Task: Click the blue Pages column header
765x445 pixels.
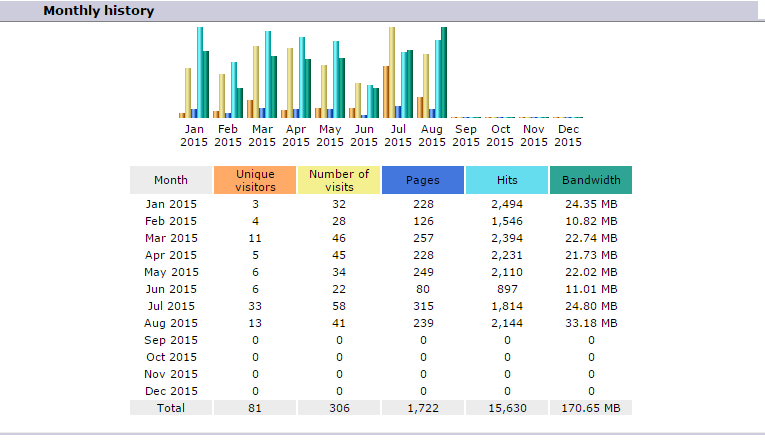Action: coord(423,180)
